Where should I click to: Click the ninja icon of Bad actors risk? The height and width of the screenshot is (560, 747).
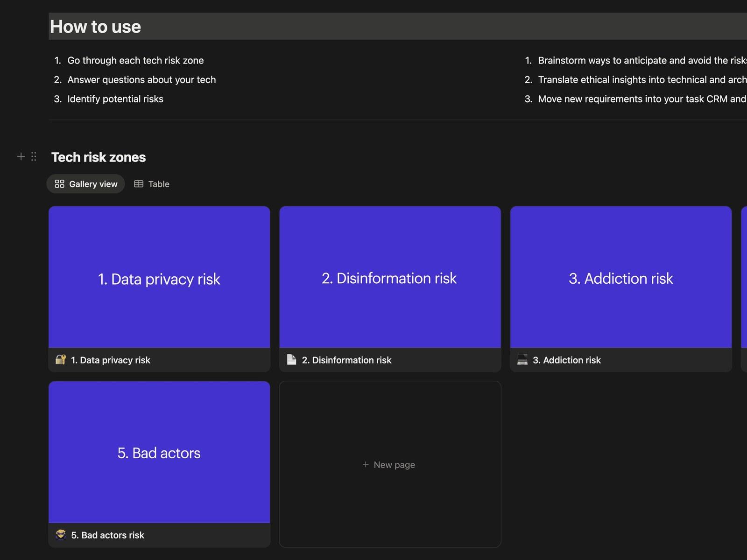61,534
